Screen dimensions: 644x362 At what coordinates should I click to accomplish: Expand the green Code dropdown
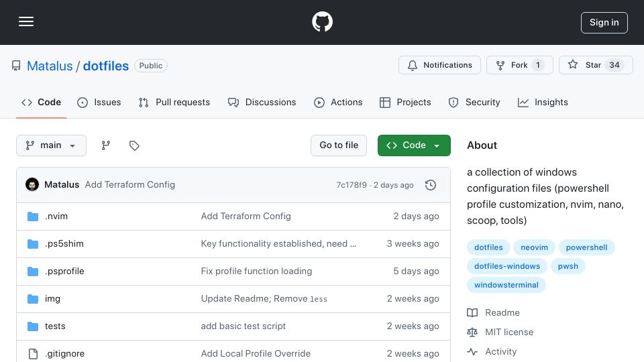[414, 145]
